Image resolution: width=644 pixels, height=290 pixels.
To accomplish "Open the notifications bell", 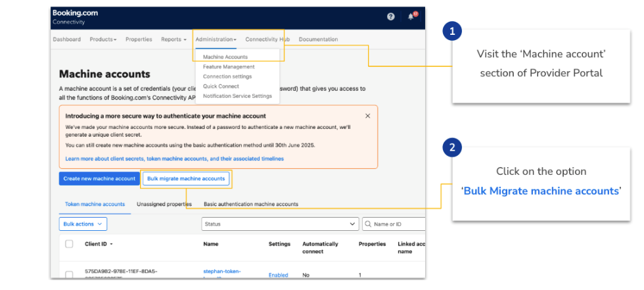I will 411,16.
